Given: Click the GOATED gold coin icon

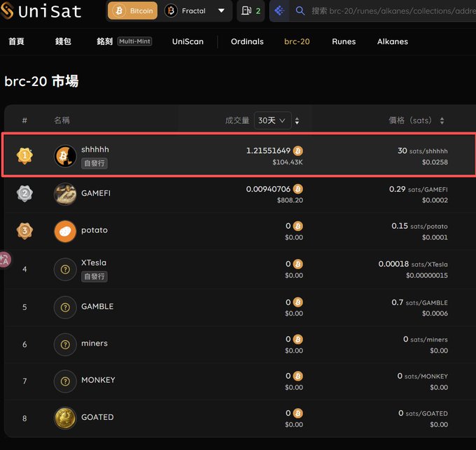Looking at the screenshot, I should coord(65,418).
